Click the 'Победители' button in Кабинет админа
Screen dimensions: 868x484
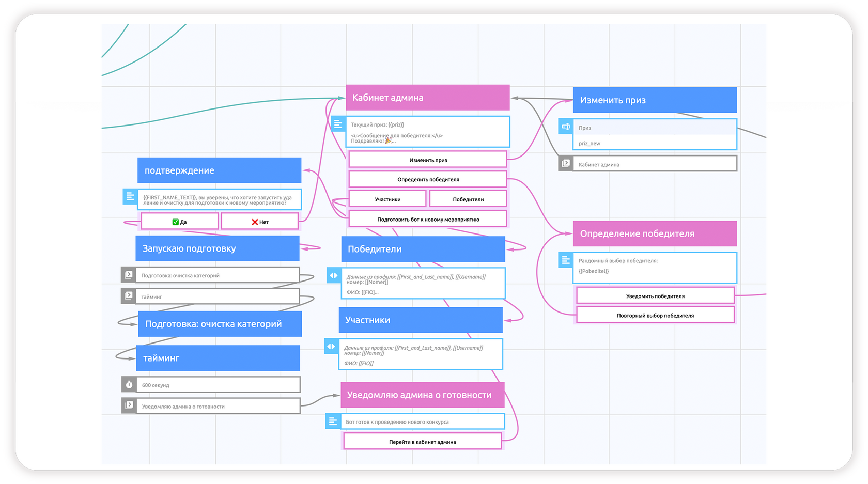click(x=468, y=199)
